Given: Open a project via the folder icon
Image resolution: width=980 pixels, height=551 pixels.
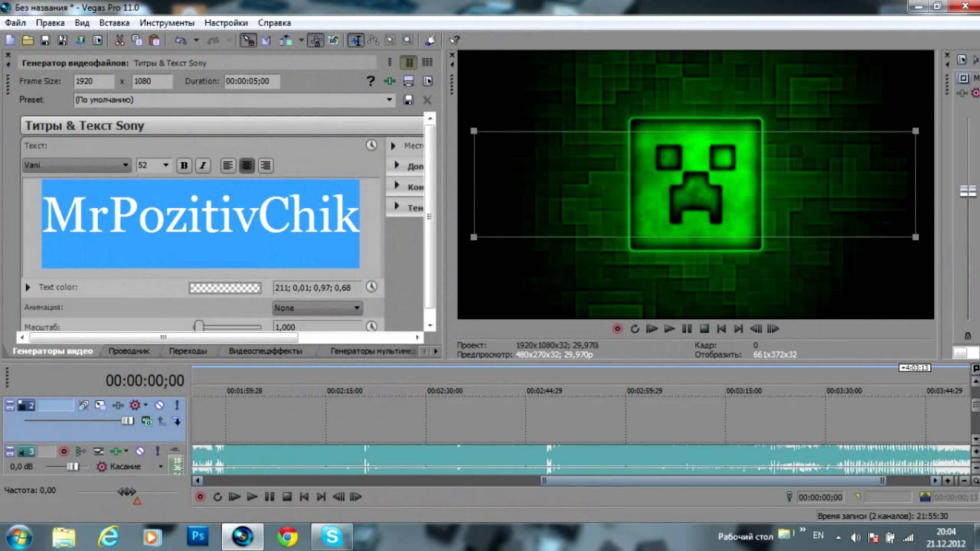Looking at the screenshot, I should point(28,40).
